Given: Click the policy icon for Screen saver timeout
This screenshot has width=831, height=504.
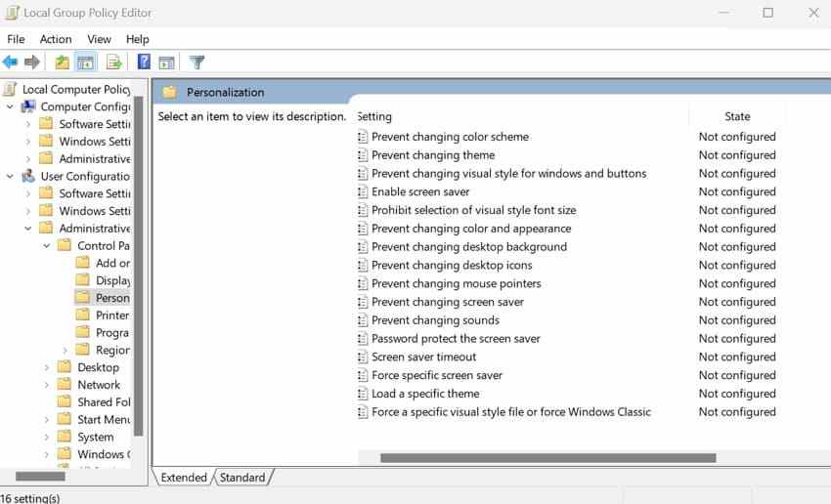Looking at the screenshot, I should (x=363, y=357).
